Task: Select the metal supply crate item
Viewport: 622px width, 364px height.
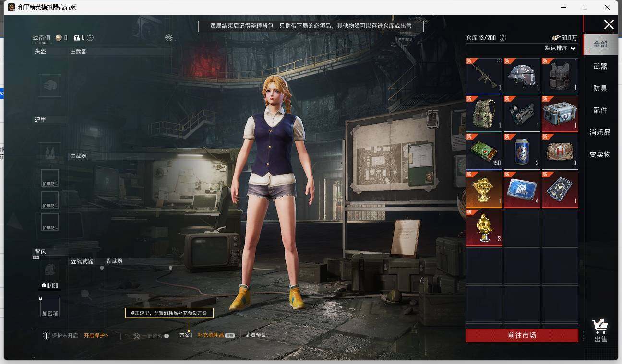Action: [560, 114]
